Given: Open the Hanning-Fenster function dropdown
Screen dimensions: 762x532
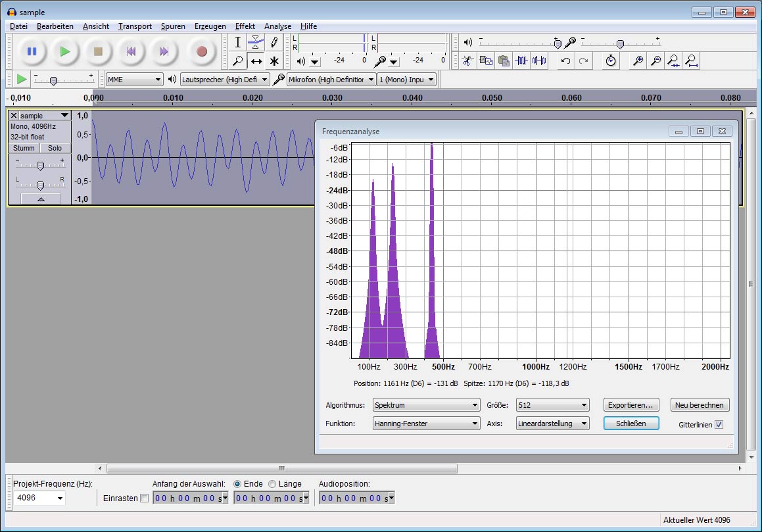Looking at the screenshot, I should click(x=426, y=423).
